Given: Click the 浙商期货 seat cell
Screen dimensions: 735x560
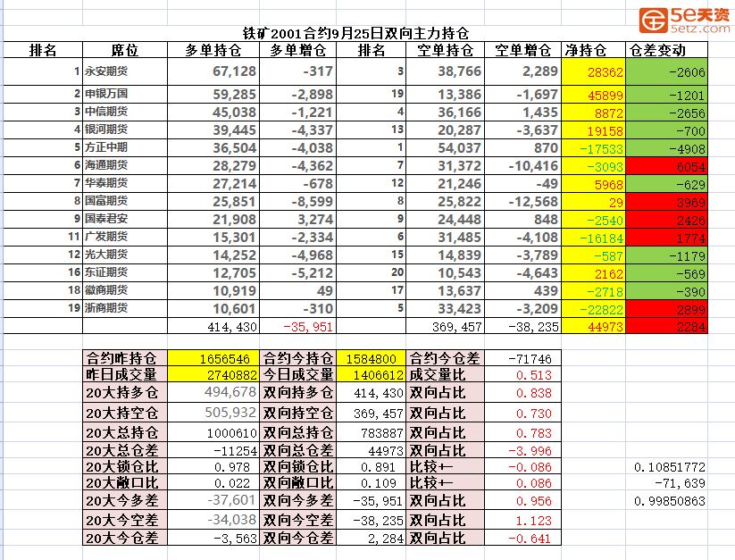Looking at the screenshot, I should tap(125, 308).
